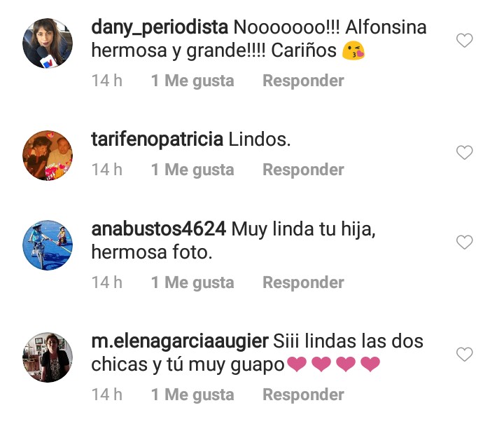See who liked anabustos4624's comment
The width and height of the screenshot is (504, 424).
click(x=192, y=282)
